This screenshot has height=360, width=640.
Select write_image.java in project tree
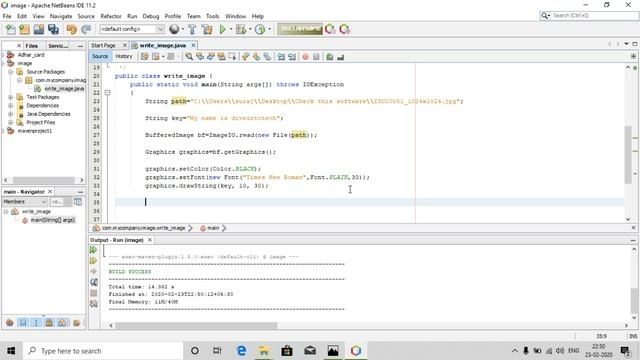[x=64, y=89]
